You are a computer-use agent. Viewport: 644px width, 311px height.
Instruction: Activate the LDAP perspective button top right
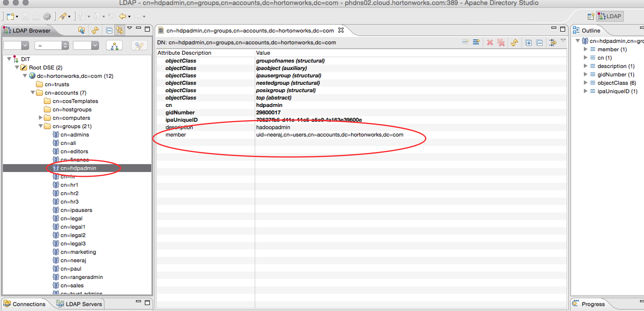click(x=610, y=16)
